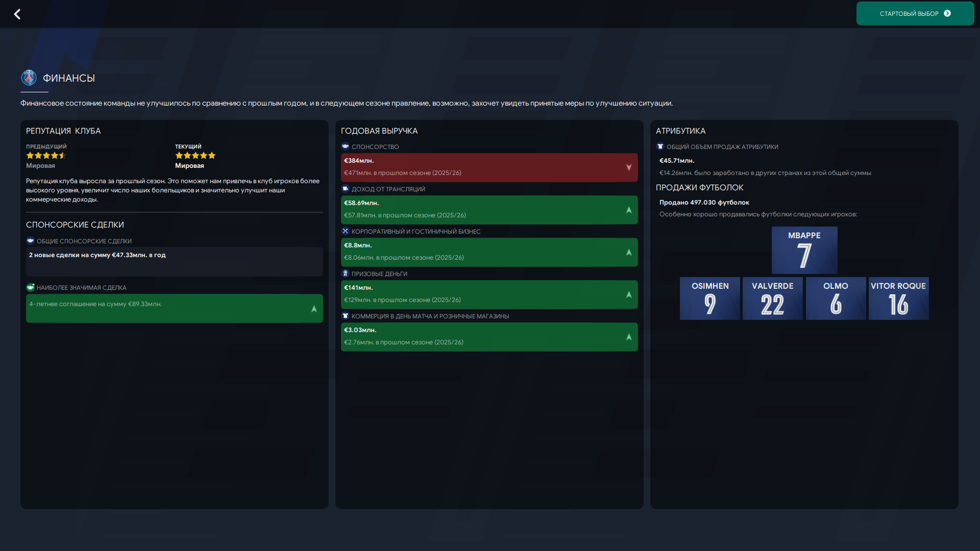Click the €58.69млн broadcast income value
980x551 pixels.
click(x=361, y=203)
